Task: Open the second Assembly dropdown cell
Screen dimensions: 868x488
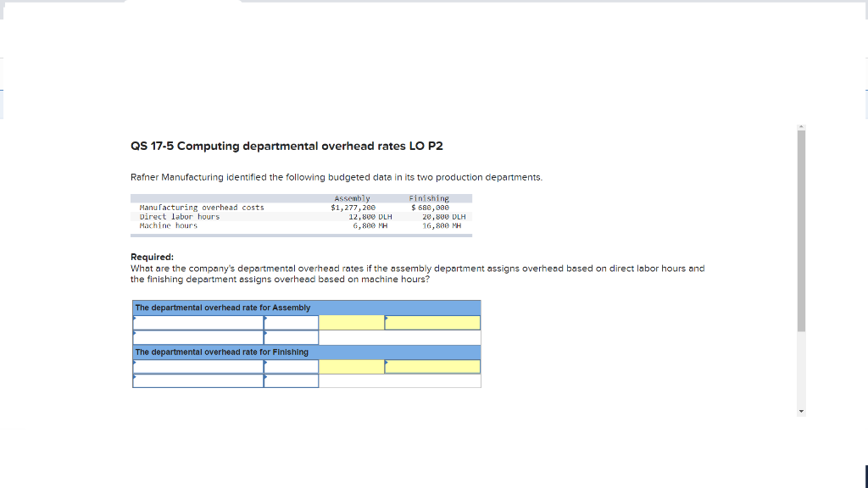Action: pyautogui.click(x=291, y=322)
